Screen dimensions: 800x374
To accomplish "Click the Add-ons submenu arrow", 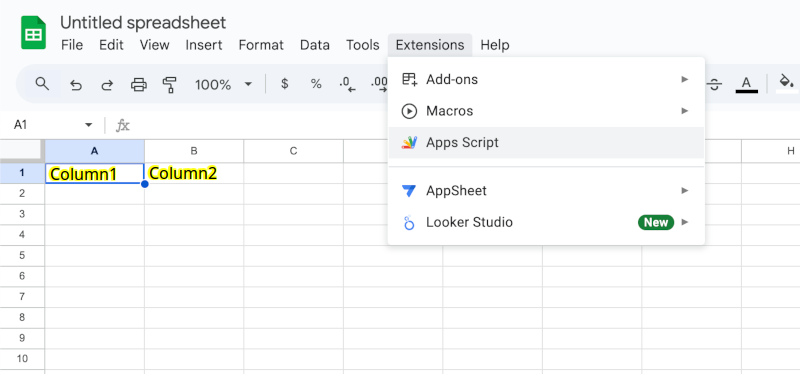I will coord(685,80).
